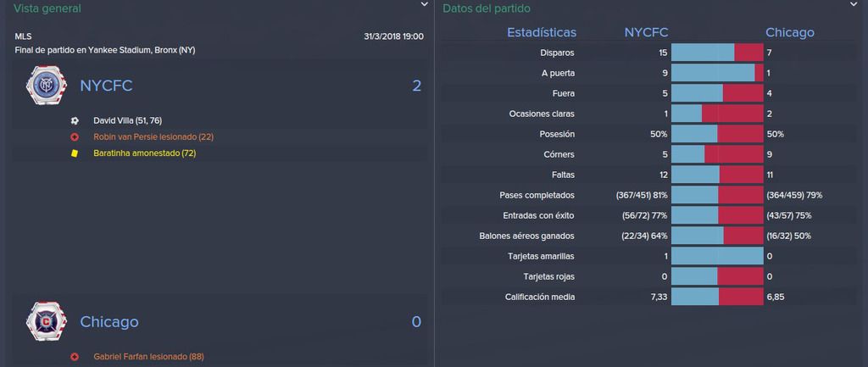Open Robin van Persie's injury entry
This screenshot has width=868, height=367.
[153, 136]
